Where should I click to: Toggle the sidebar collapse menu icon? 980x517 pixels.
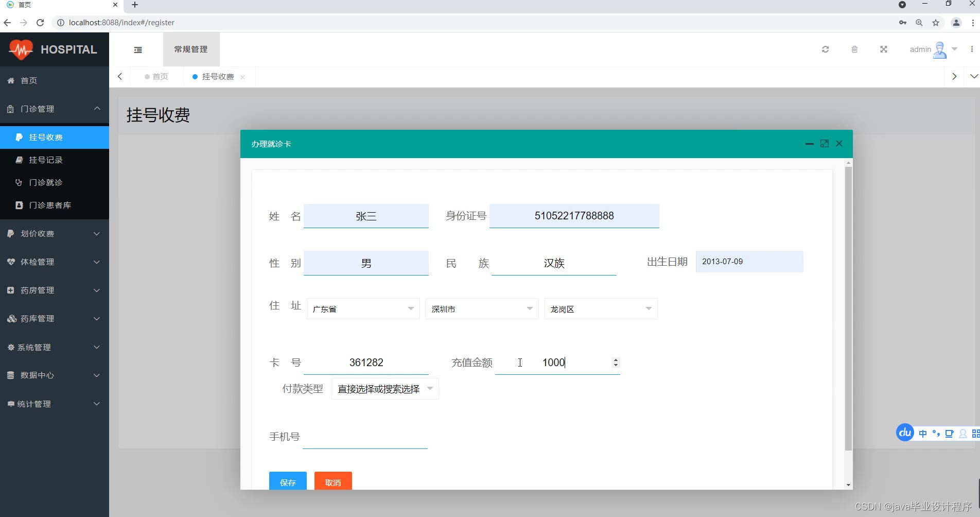(x=138, y=49)
